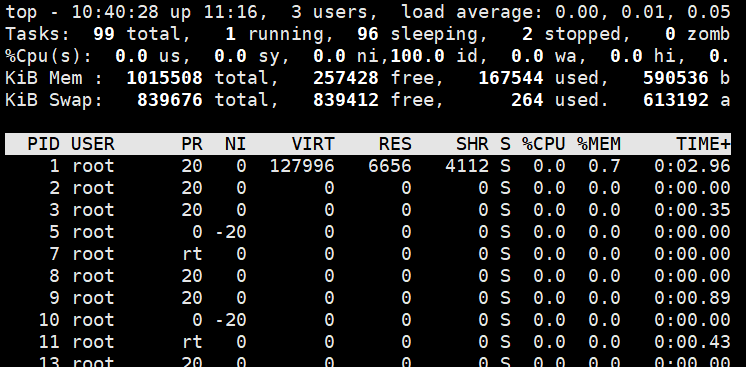Click the used memory value 167544

pos(511,78)
